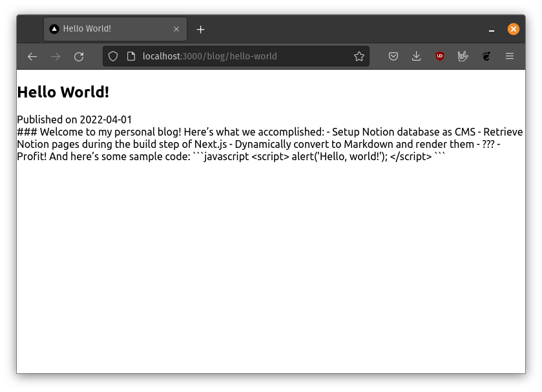Click the Published on 2022-04-01 text
This screenshot has height=392, width=542.
point(74,119)
